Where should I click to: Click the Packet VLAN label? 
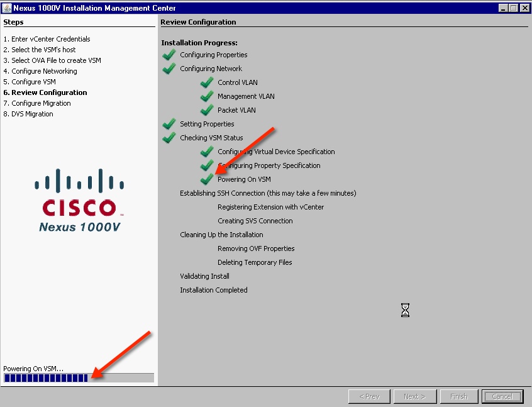(x=236, y=110)
